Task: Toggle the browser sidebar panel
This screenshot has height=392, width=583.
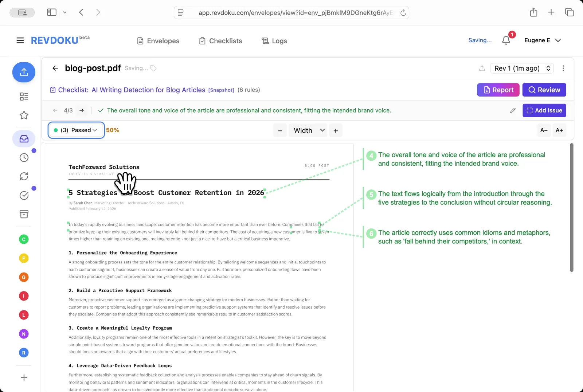Action: (52, 12)
